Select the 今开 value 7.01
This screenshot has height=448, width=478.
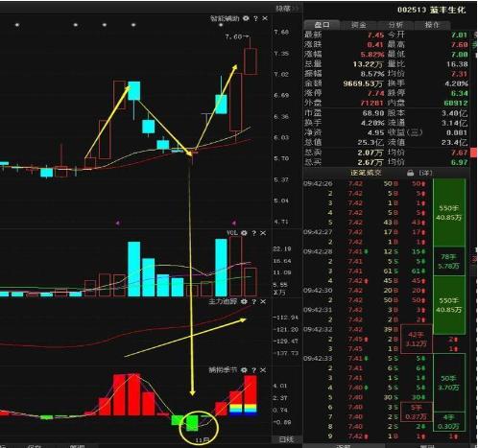pos(459,35)
